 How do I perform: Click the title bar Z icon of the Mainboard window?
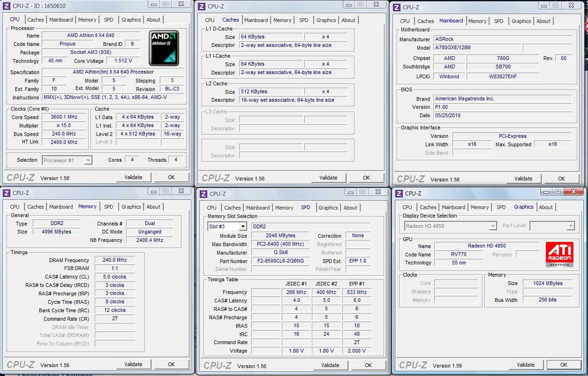click(x=397, y=7)
